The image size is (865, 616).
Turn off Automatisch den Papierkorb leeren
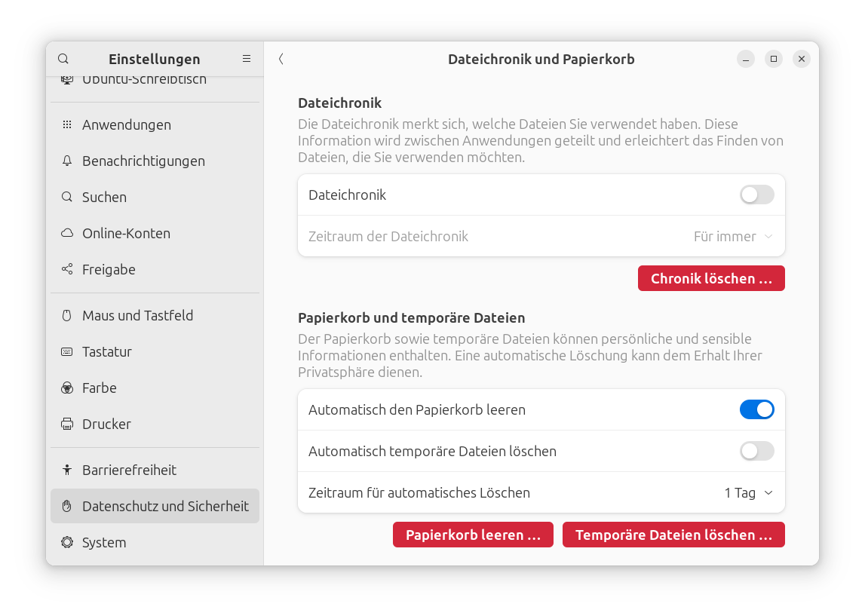point(756,409)
